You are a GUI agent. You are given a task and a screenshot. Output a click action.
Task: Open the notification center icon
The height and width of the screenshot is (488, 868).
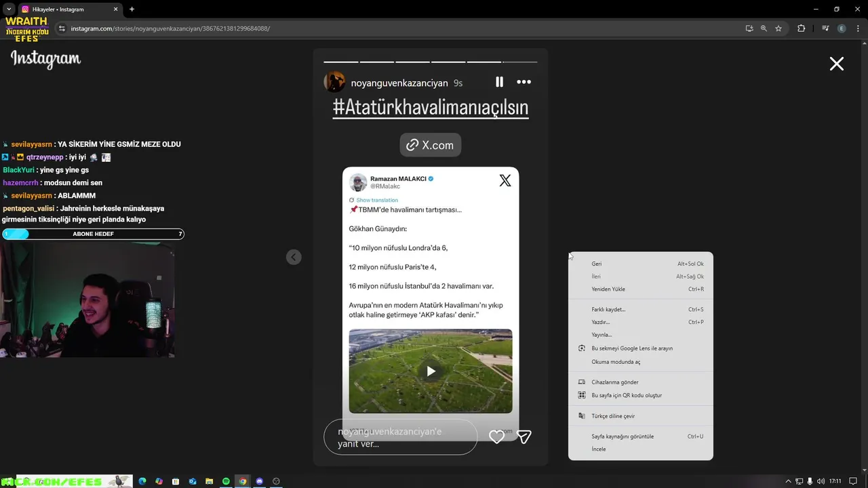tap(853, 481)
